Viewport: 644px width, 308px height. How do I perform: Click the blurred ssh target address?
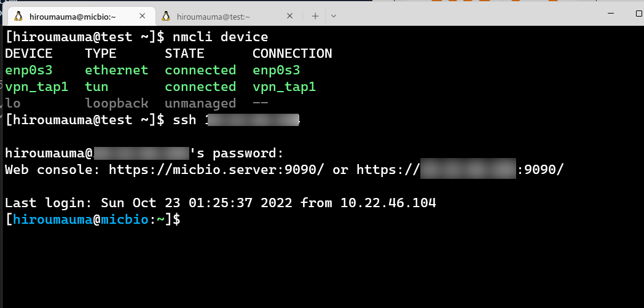(253, 120)
